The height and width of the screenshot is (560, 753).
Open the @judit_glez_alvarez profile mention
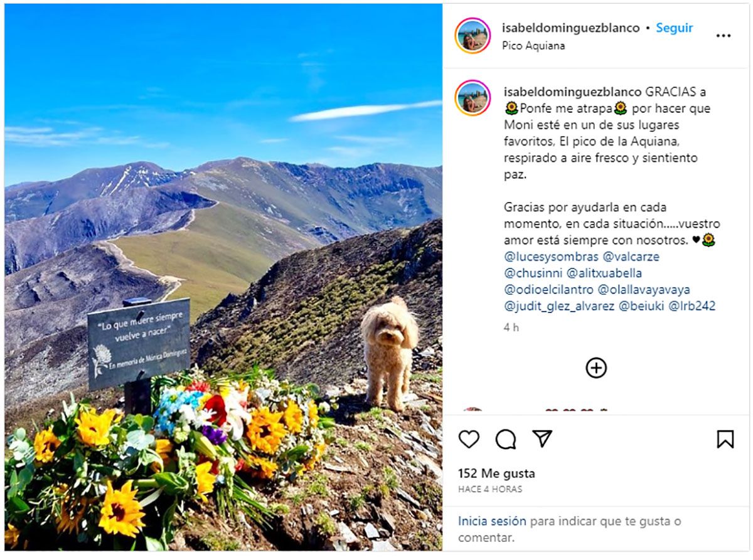click(x=558, y=306)
